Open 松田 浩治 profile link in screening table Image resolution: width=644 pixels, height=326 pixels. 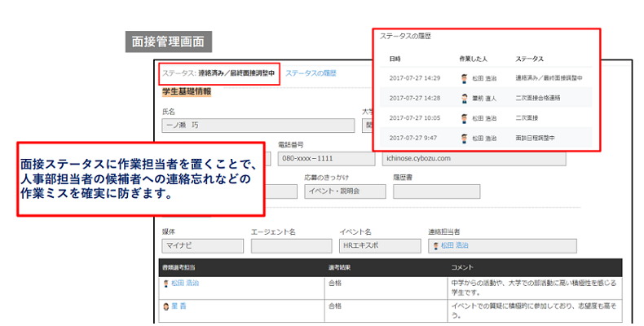pos(184,284)
